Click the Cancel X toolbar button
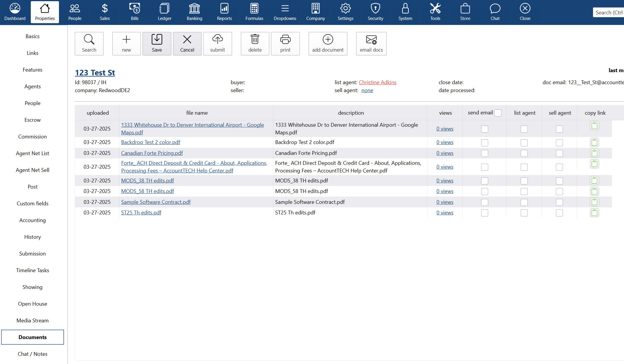 [187, 44]
